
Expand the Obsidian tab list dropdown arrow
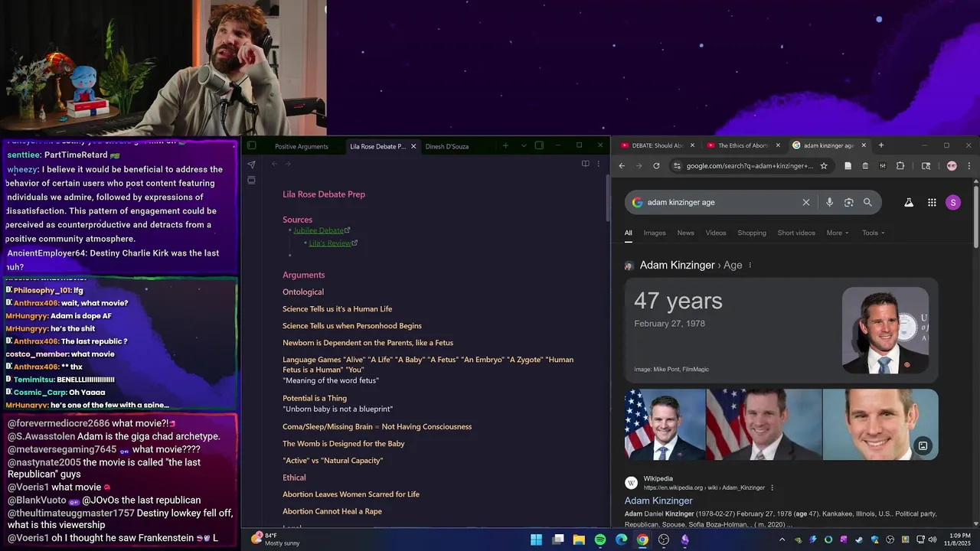pyautogui.click(x=524, y=145)
